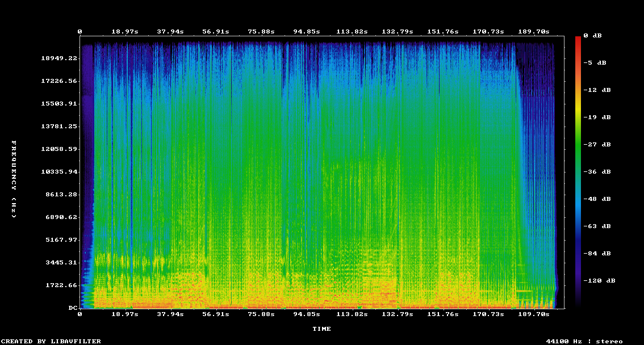
Task: Click the 94.85s marker on top time axis
Action: pyautogui.click(x=306, y=31)
